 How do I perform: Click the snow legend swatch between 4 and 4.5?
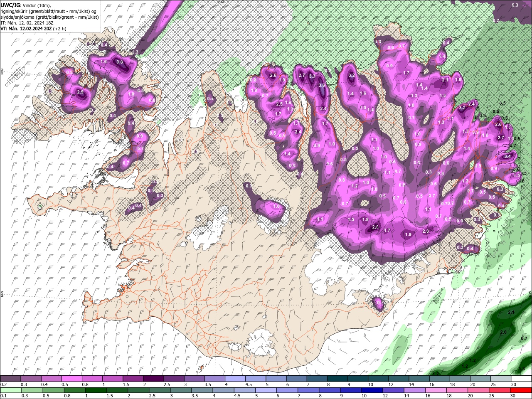[x=235, y=379]
